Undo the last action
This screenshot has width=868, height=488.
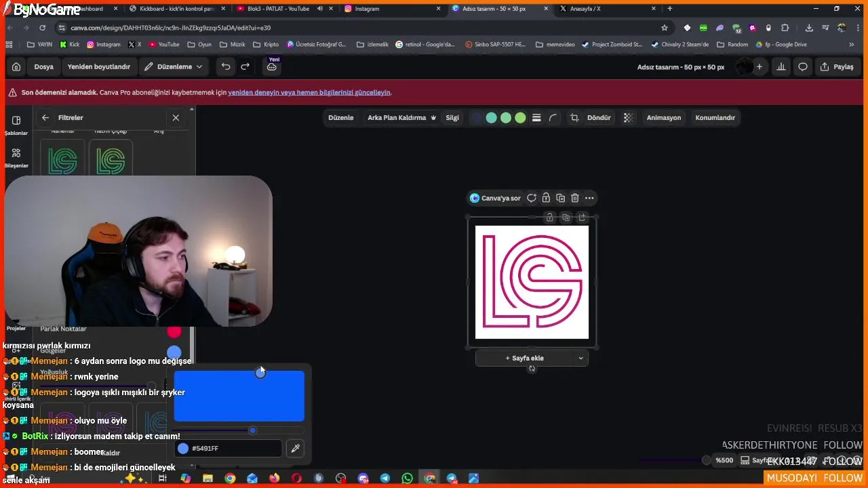[226, 66]
